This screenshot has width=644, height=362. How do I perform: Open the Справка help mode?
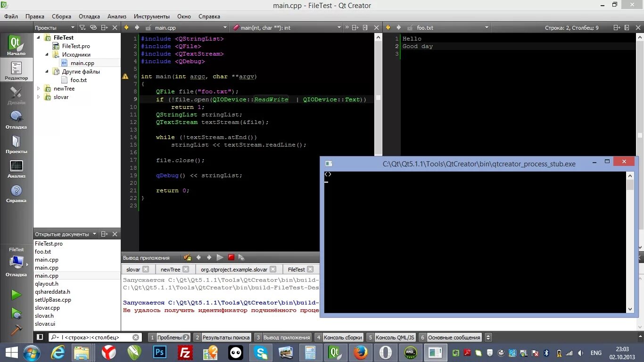(16, 193)
